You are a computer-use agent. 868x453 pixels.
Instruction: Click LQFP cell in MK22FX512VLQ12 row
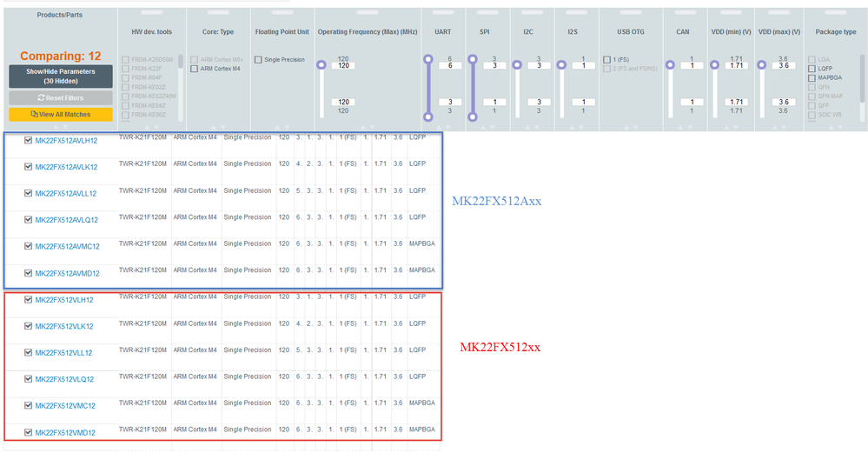[x=417, y=376]
